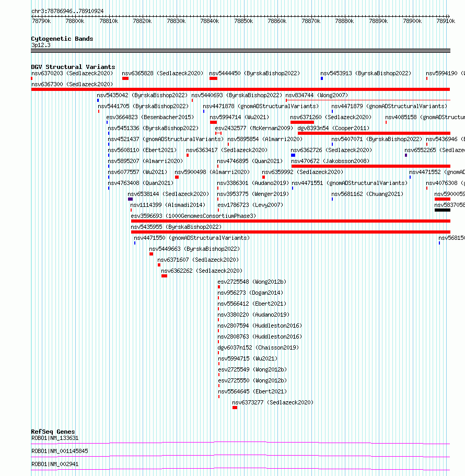The height and width of the screenshot is (476, 465).
Task: Select nsv4471550 (gnomADStructuralVariants) label
Action: coord(192,238)
